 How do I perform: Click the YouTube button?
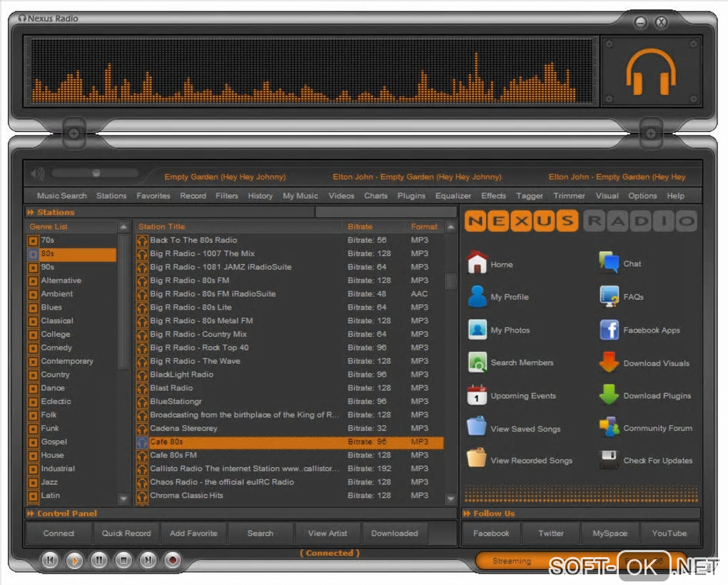coord(669,534)
